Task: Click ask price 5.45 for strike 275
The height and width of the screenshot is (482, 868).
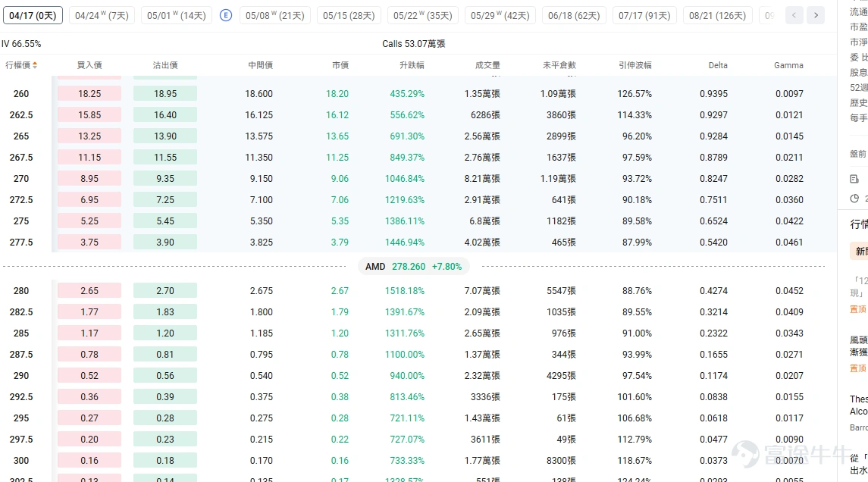Action: click(165, 221)
